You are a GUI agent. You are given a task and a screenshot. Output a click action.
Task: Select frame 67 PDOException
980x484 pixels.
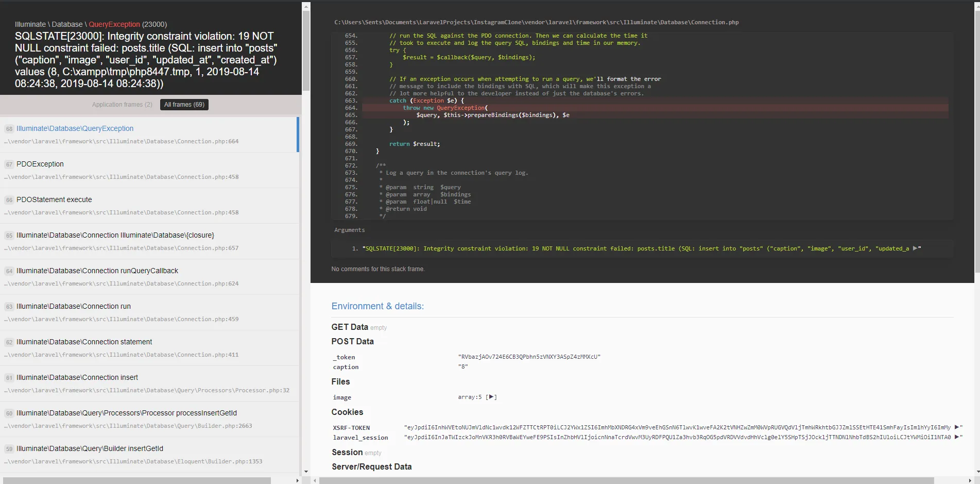(149, 170)
